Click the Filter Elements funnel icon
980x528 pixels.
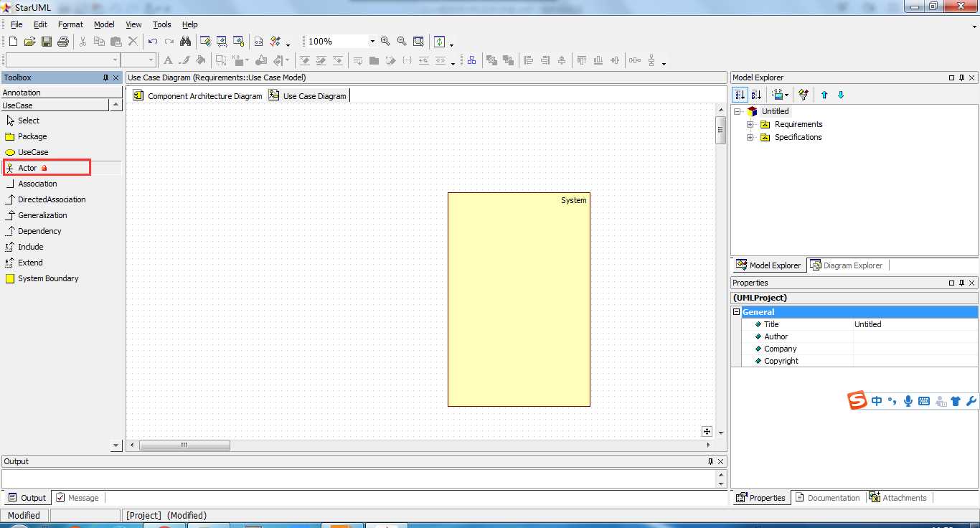click(x=804, y=95)
